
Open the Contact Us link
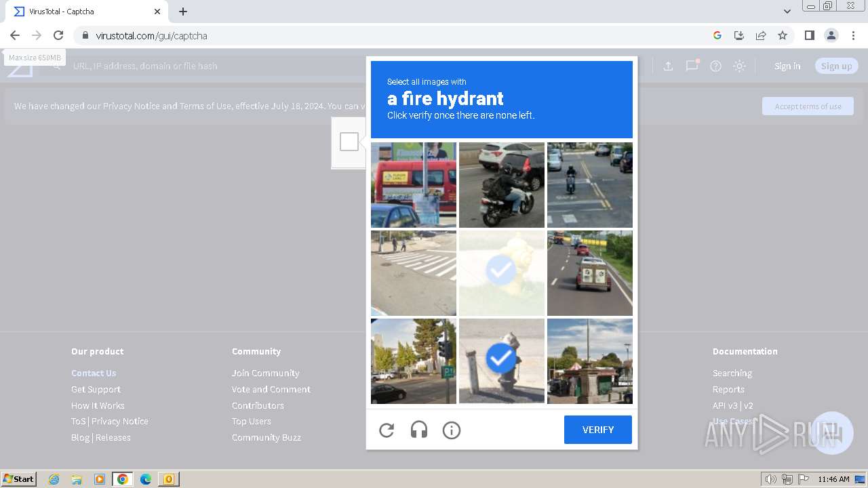click(94, 373)
